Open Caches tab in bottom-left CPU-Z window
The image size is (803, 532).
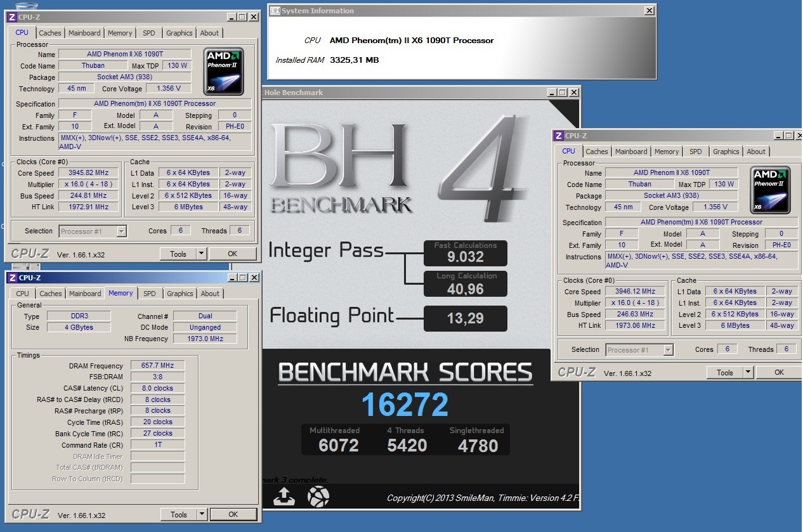click(51, 294)
